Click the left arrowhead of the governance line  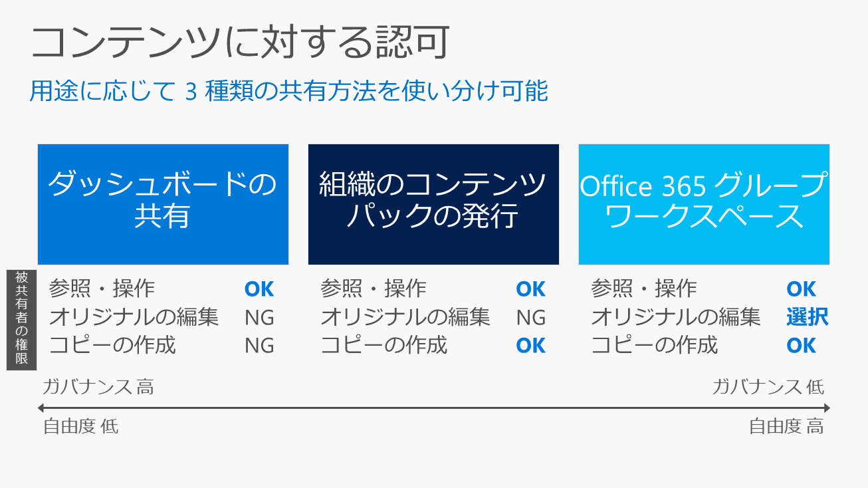(41, 408)
